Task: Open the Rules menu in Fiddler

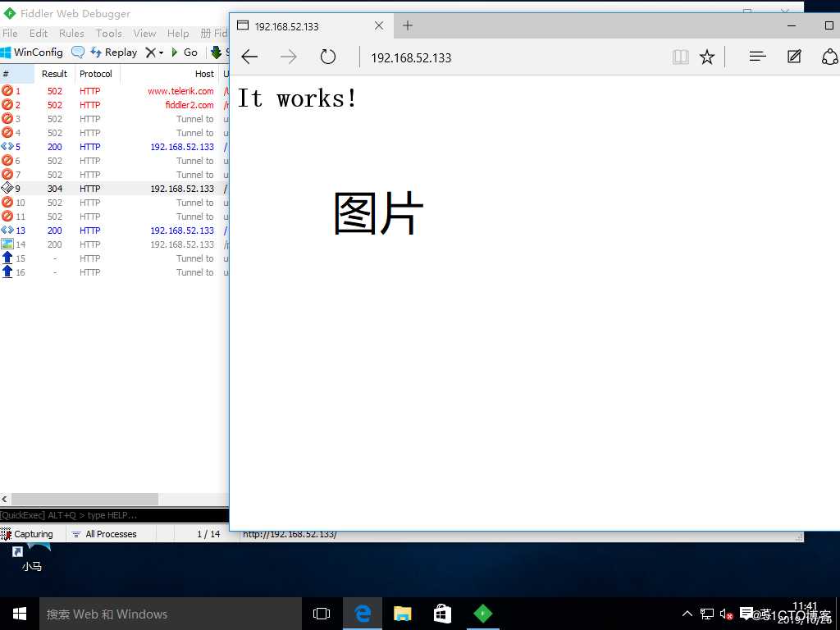Action: pos(71,33)
